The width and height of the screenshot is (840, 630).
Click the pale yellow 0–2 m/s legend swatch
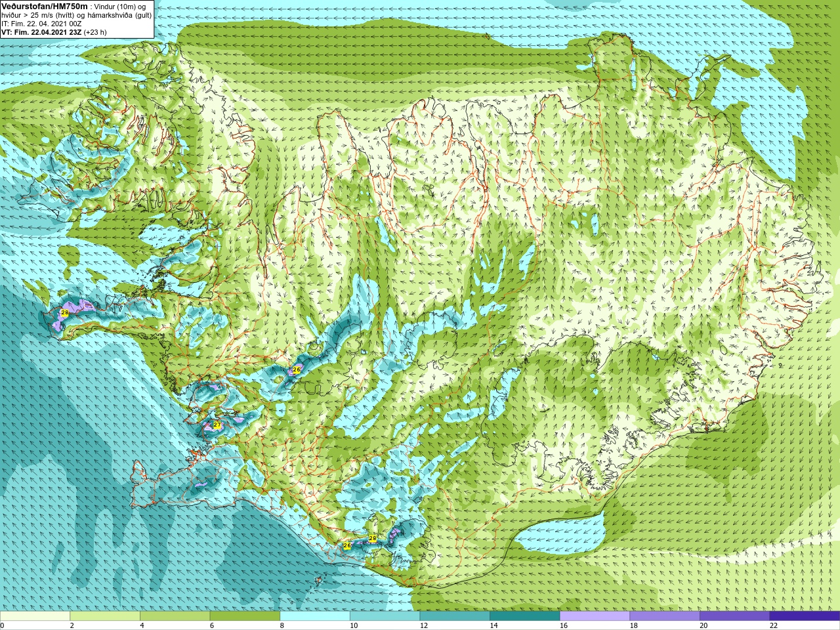(x=35, y=616)
